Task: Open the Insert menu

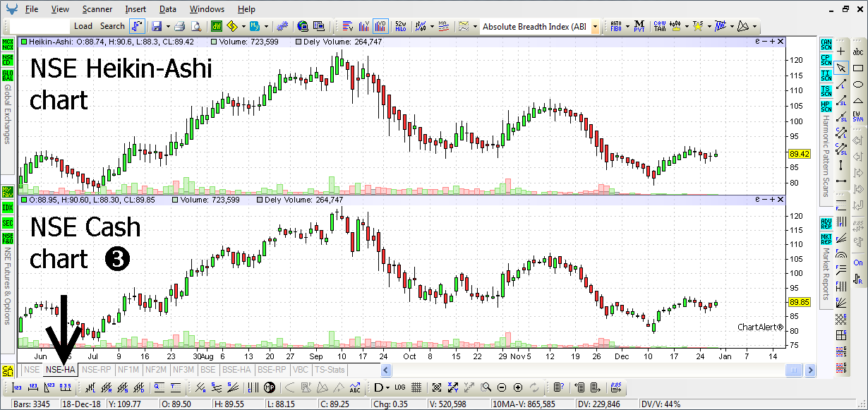Action: (135, 9)
